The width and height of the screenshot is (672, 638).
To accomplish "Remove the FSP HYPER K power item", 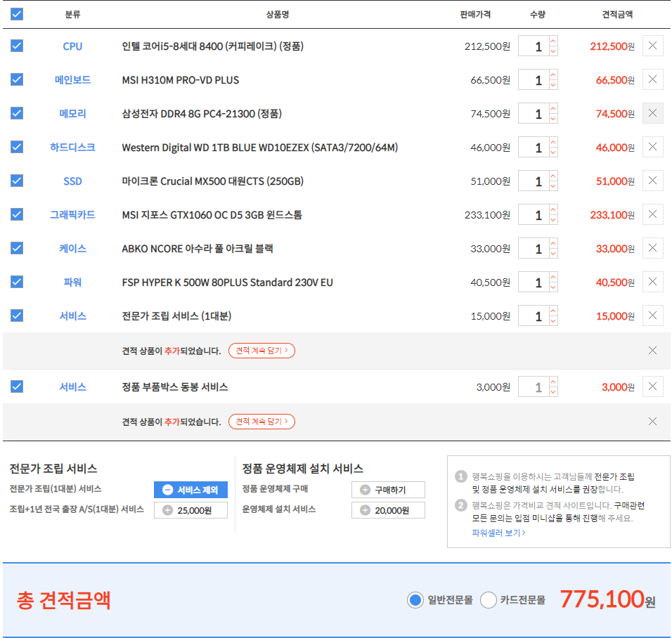I will pos(652,282).
